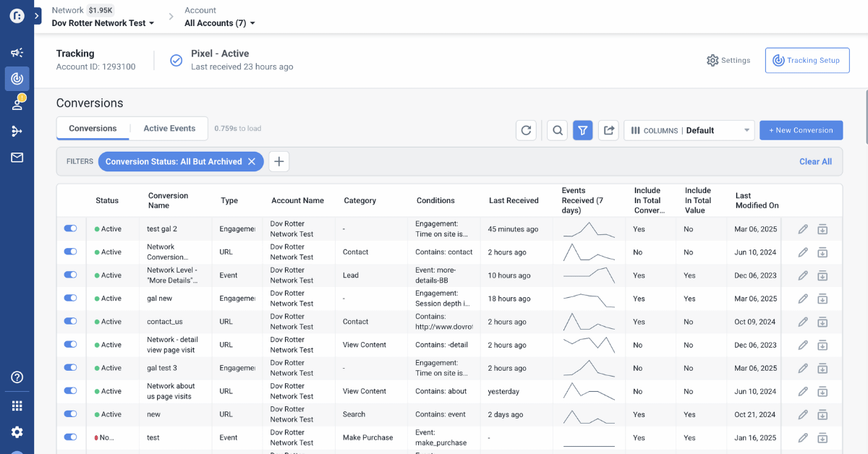Open the All Accounts (7) dropdown
The width and height of the screenshot is (868, 454).
[220, 23]
